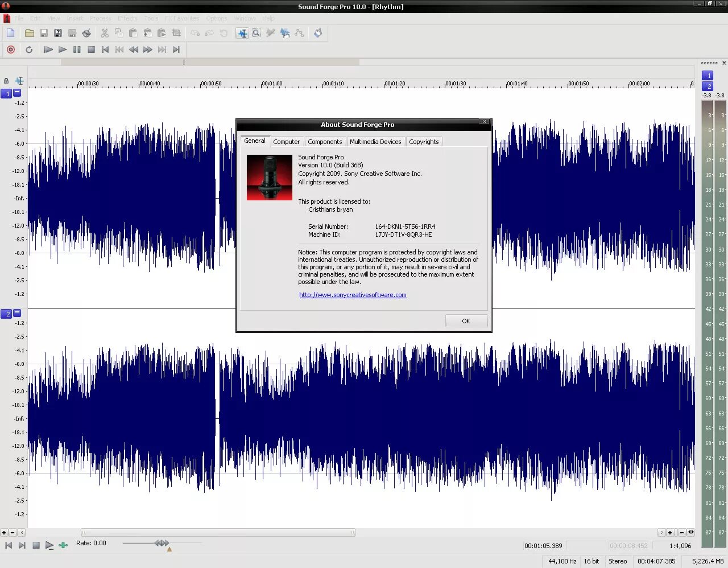This screenshot has width=728, height=568.
Task: Open the sonycreativesoftware.com link
Action: click(x=353, y=295)
